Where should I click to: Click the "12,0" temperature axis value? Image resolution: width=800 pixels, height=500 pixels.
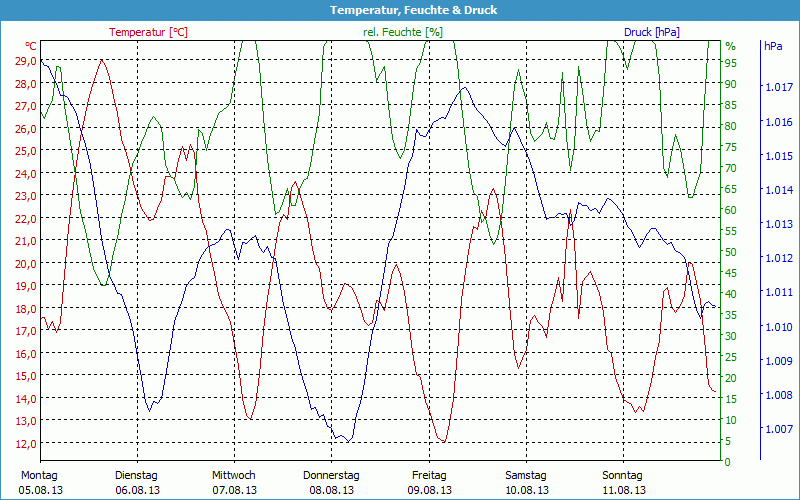point(26,443)
